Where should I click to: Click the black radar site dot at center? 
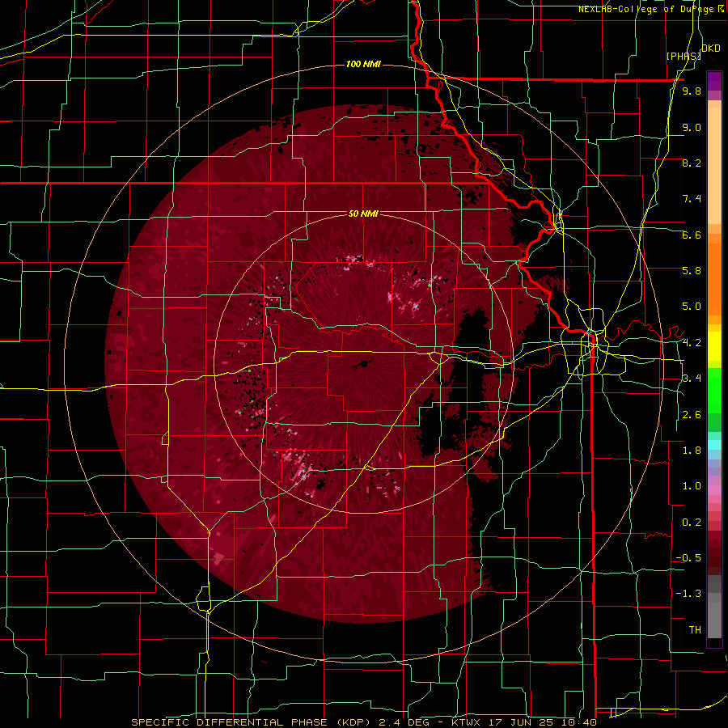[x=364, y=364]
